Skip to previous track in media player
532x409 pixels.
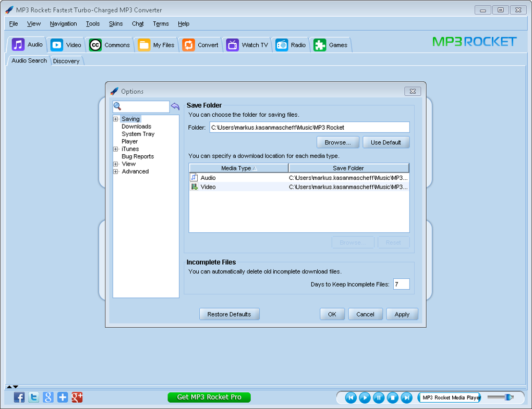[x=351, y=398]
